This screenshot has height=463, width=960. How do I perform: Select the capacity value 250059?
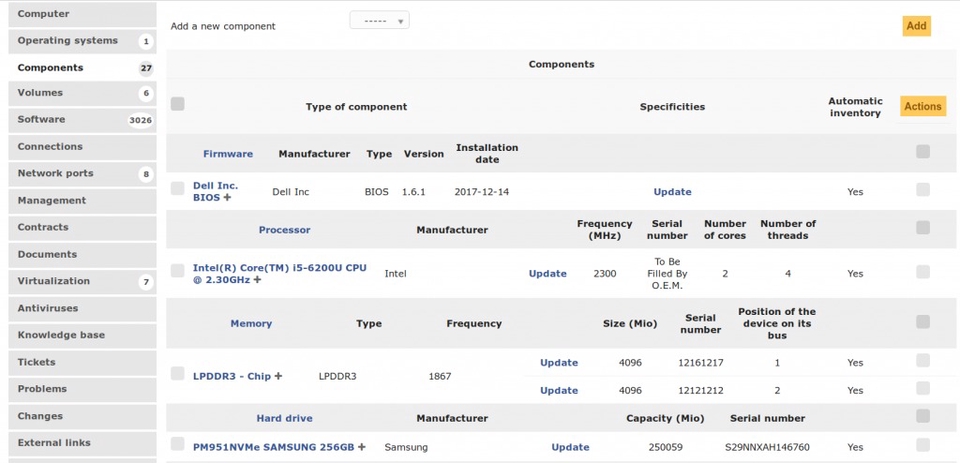(x=666, y=447)
